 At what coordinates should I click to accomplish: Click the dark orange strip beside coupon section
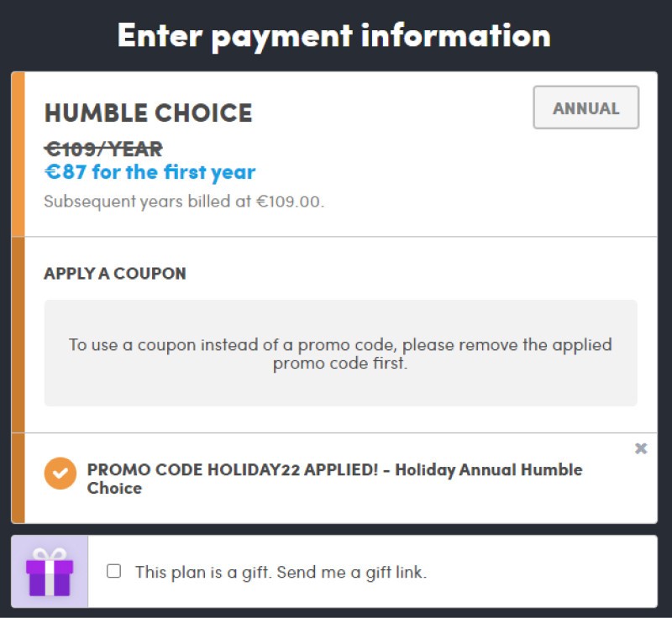18,334
